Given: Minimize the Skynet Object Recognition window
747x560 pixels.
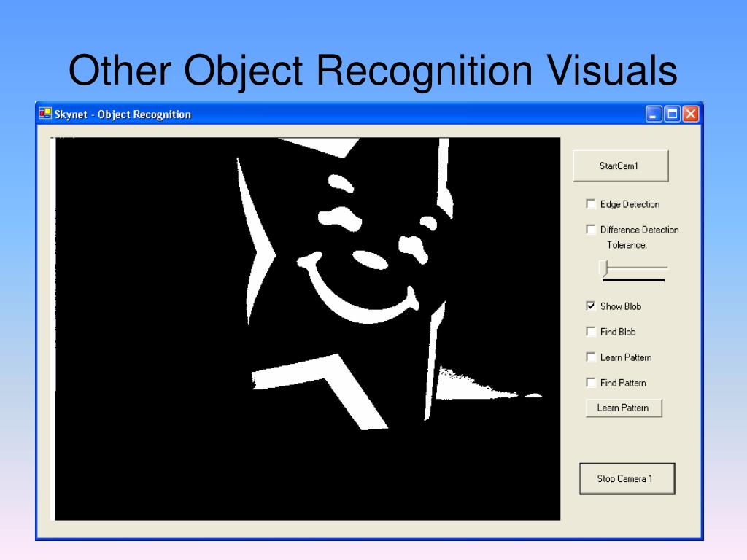Looking at the screenshot, I should pyautogui.click(x=653, y=114).
